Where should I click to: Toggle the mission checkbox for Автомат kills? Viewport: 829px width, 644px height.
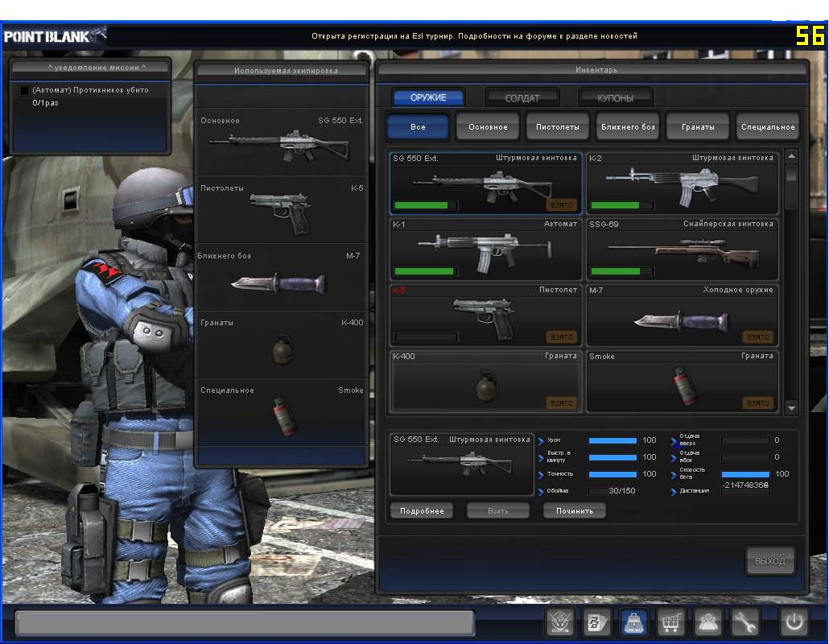[24, 91]
